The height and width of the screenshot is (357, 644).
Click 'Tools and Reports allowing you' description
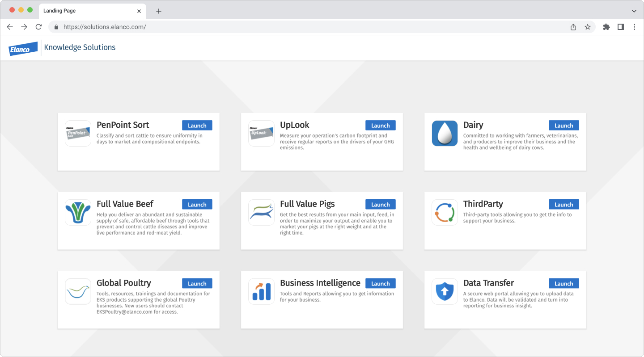click(x=337, y=297)
